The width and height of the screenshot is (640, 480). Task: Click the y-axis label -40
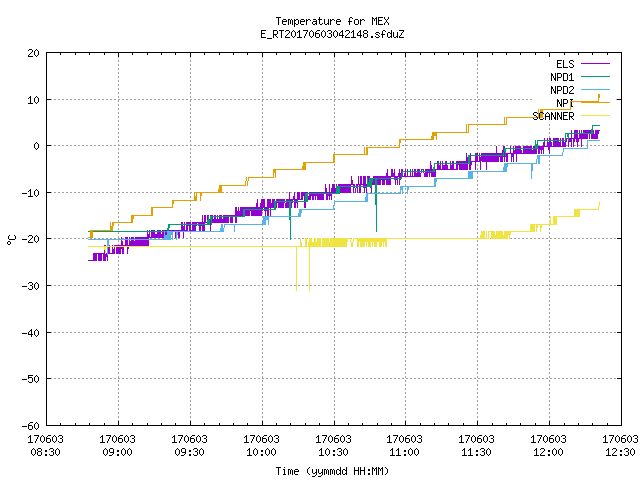tap(31, 333)
